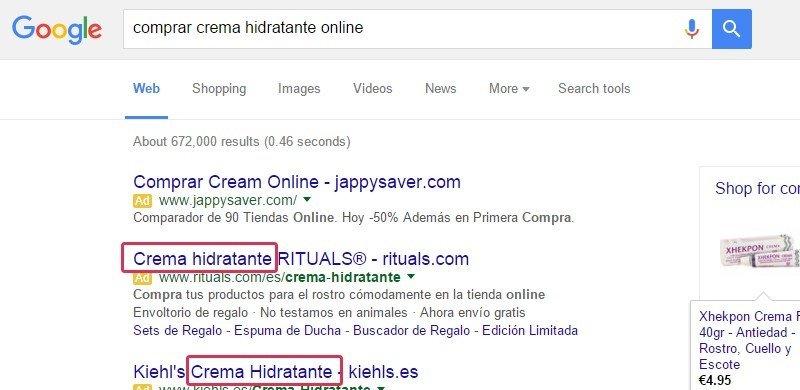
Task: Open Kiehl's Crema Hidratante result
Action: coord(276,372)
